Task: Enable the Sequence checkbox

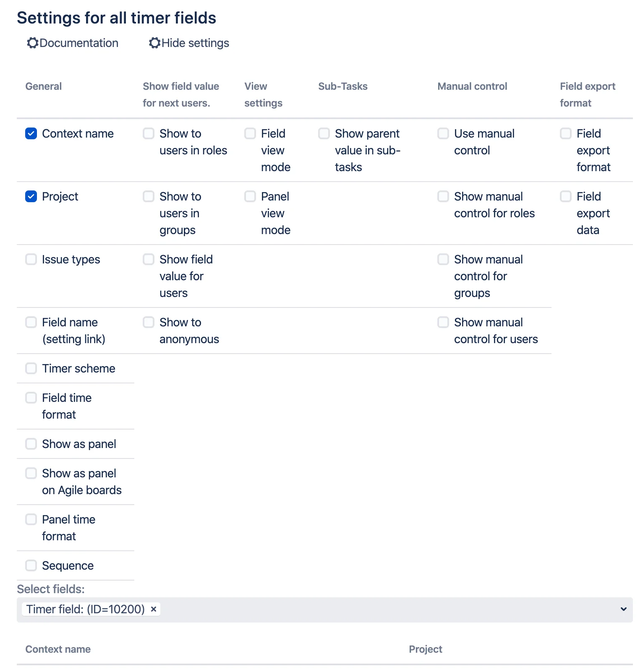Action: point(31,565)
